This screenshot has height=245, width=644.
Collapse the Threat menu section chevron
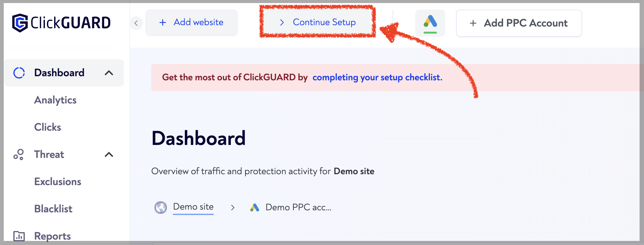pyautogui.click(x=109, y=154)
